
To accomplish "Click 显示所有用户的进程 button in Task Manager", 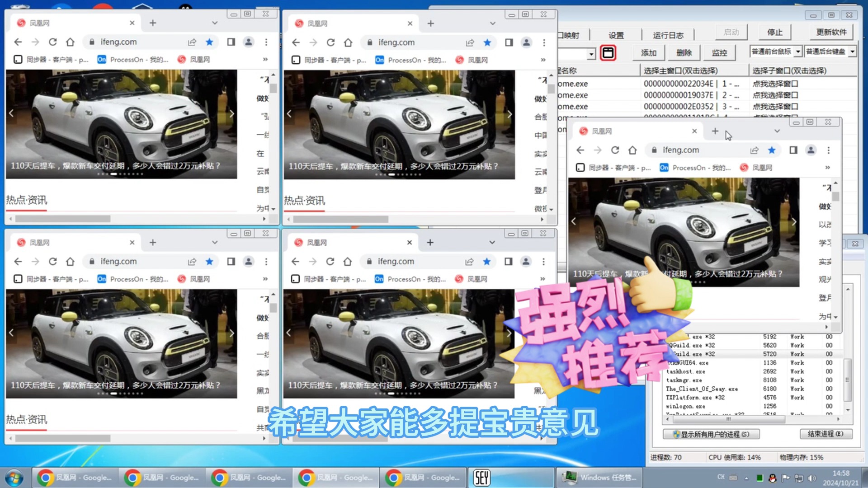I will [711, 434].
